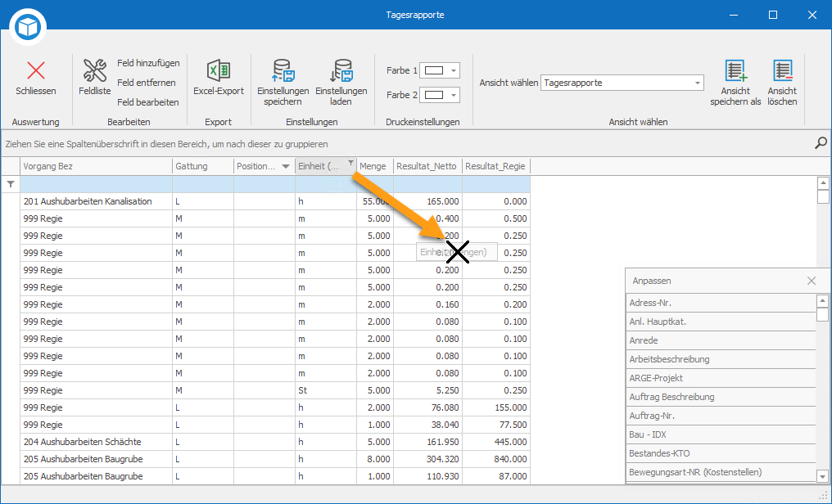832x504 pixels.
Task: Click filter icon on Einheit column header
Action: 350,162
